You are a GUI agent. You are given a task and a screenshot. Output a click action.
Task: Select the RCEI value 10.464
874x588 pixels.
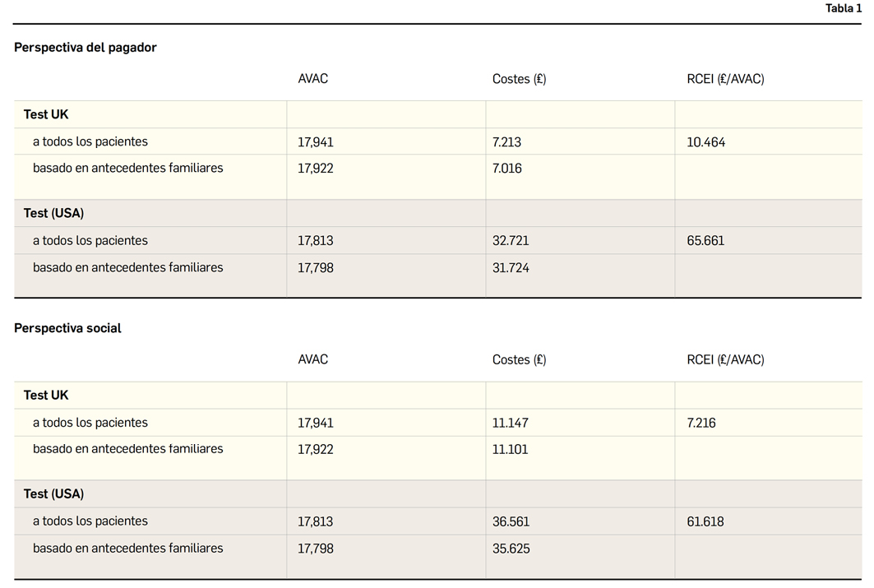[705, 142]
